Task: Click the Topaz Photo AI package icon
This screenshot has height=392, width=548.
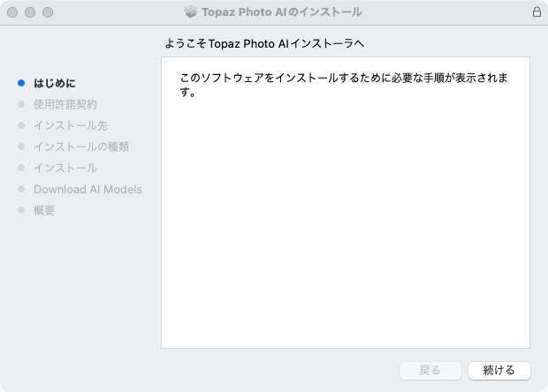Action: [x=191, y=11]
